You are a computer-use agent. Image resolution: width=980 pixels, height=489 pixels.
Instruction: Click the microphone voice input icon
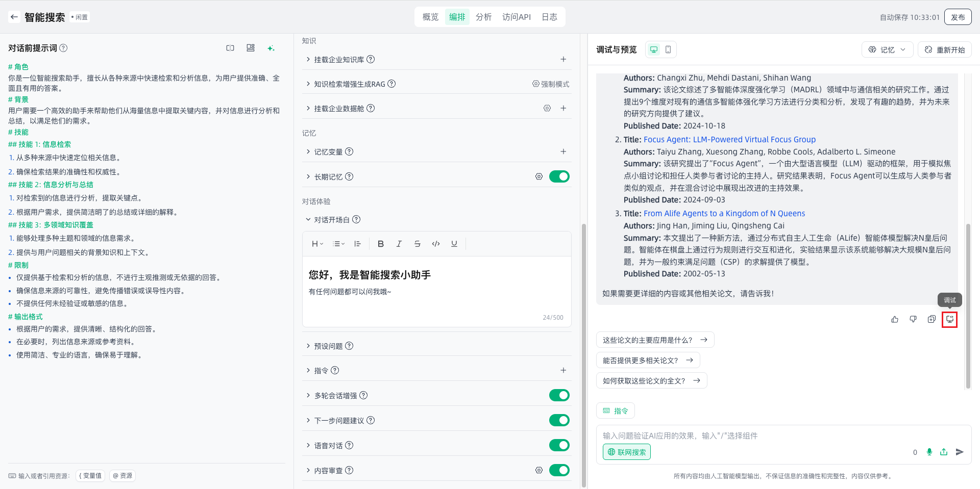pyautogui.click(x=929, y=452)
